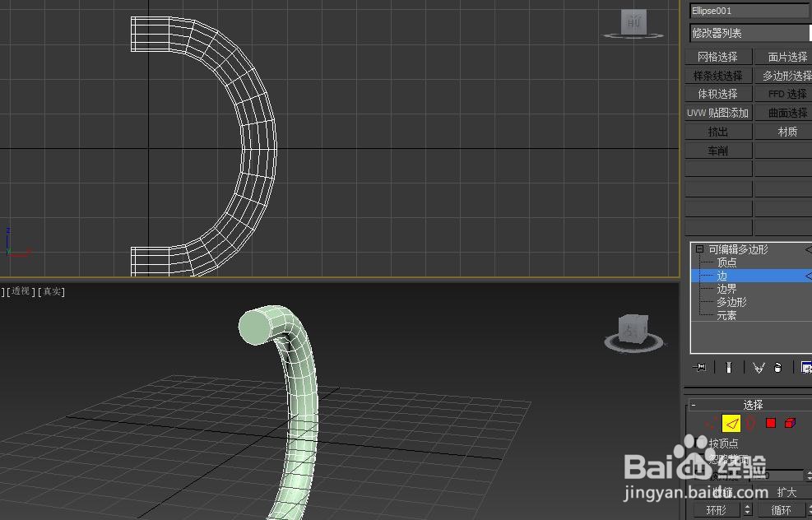Click Remove Modifier icon below the stack
The image size is (812, 520).
click(x=777, y=367)
